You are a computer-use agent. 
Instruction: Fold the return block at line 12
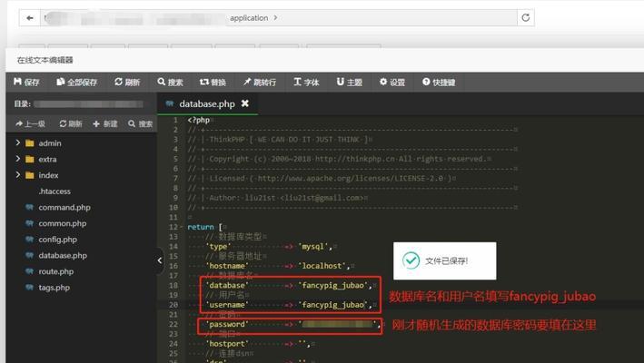[x=182, y=227]
